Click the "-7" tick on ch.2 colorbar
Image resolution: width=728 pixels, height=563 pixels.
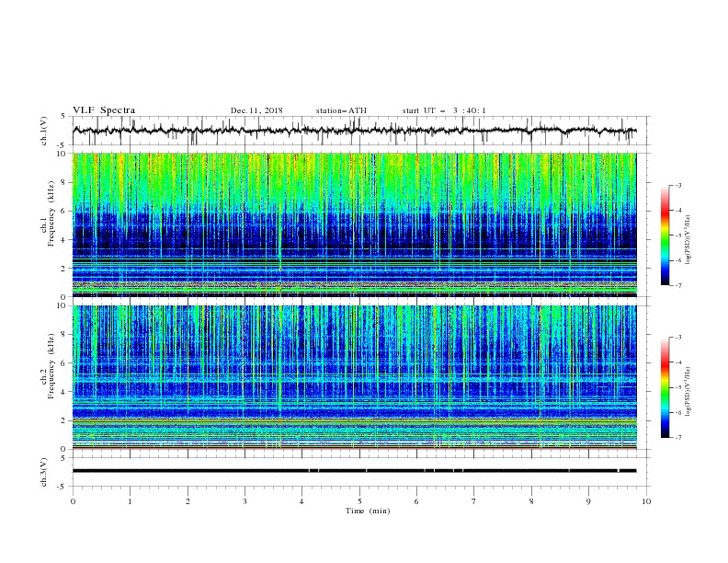click(678, 437)
